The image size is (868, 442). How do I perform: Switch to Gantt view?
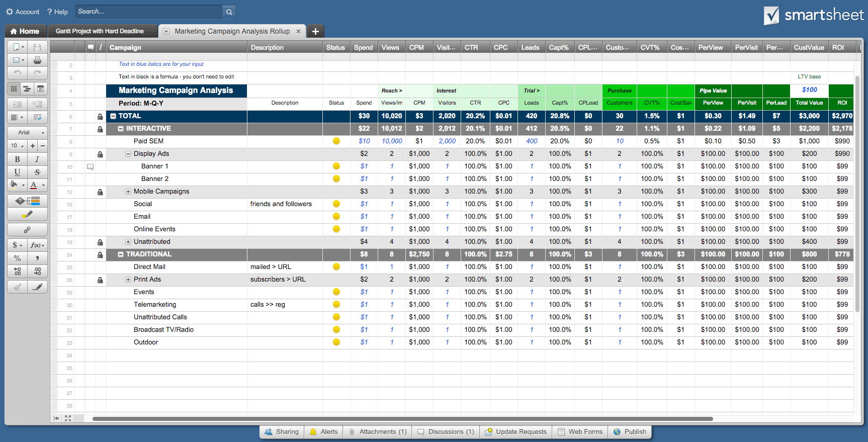click(27, 89)
